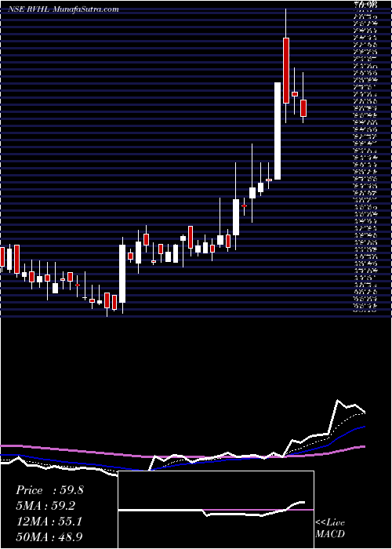Click the tallest white candlestick body
This screenshot has width=392, height=549.
tap(278, 131)
